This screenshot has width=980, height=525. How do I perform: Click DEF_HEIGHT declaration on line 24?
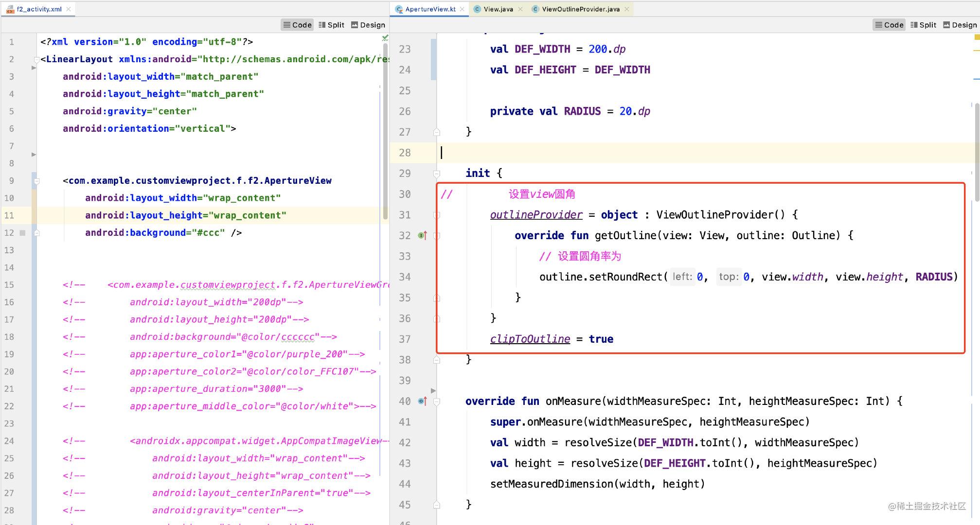coord(545,70)
